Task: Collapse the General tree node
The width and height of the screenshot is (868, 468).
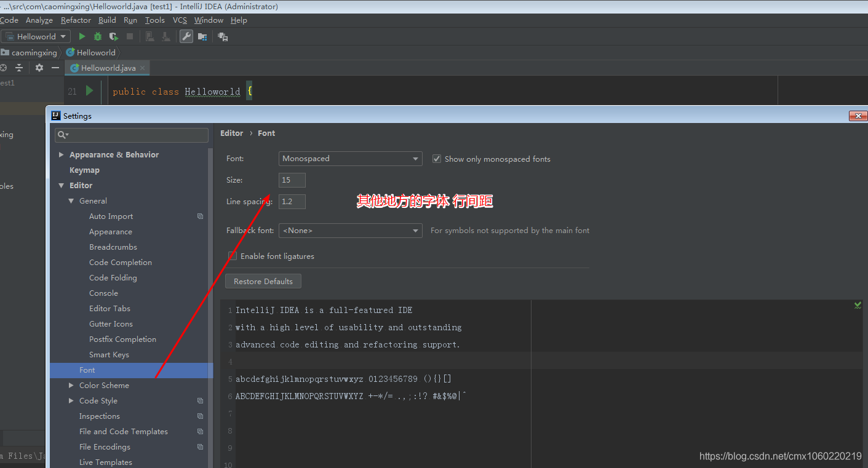Action: [71, 201]
